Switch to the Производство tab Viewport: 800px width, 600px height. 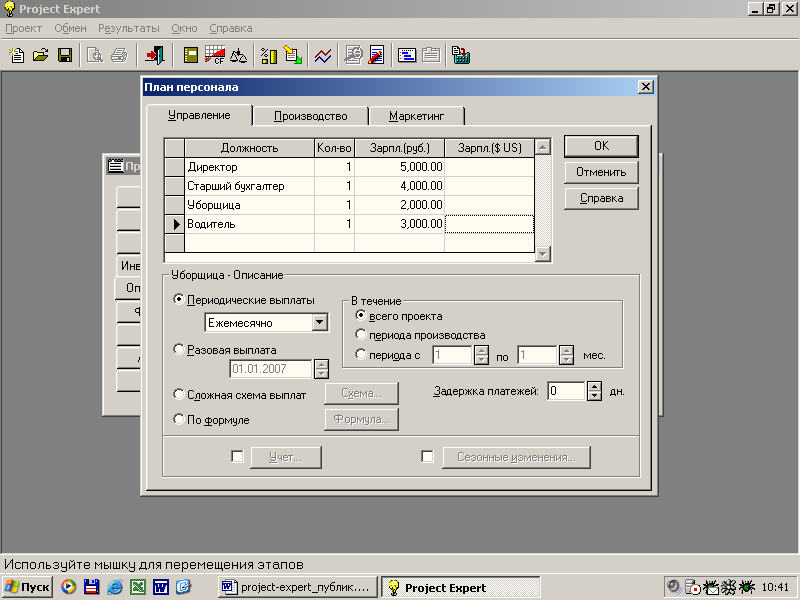pos(310,116)
